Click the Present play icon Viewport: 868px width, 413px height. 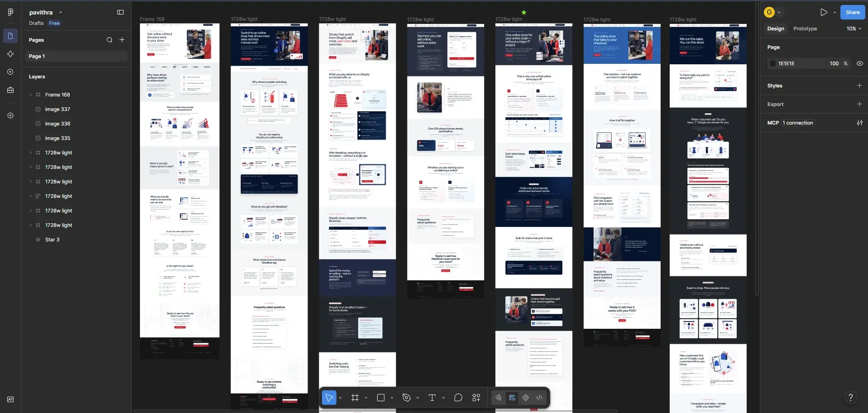(824, 12)
